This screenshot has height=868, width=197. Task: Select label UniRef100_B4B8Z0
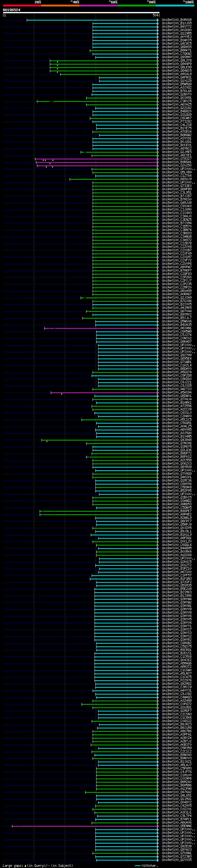click(177, 111)
